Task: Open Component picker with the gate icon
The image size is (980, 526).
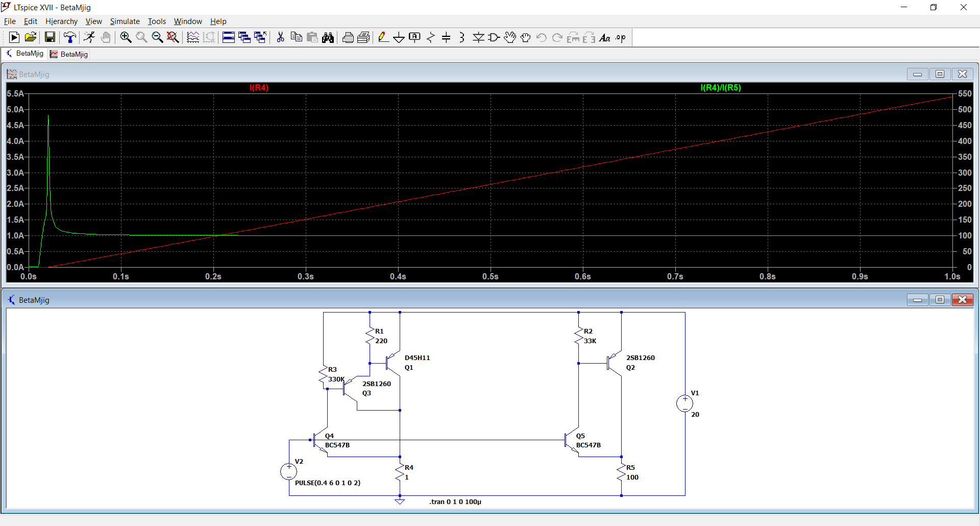Action: point(494,37)
